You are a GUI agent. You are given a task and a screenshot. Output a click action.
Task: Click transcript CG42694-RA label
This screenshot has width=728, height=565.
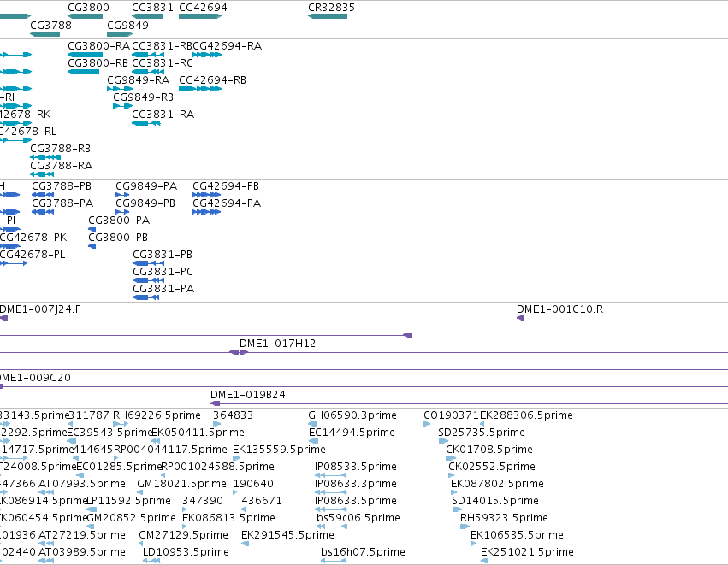pyautogui.click(x=227, y=46)
